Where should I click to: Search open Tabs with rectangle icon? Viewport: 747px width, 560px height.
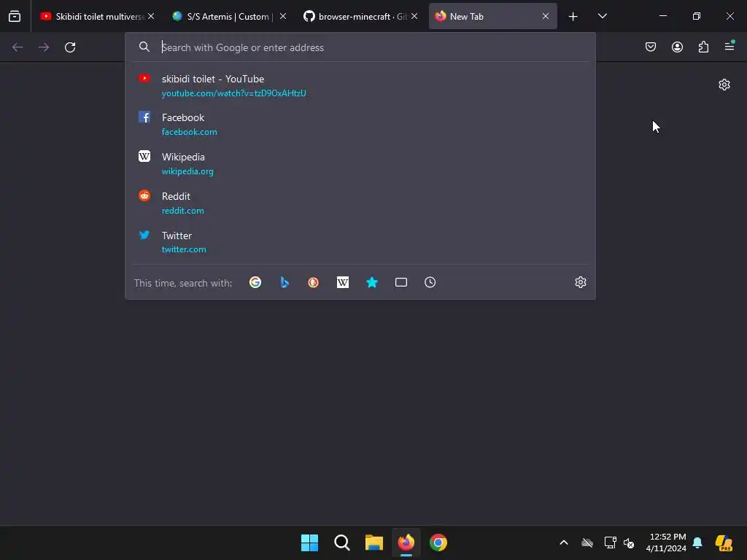pyautogui.click(x=401, y=282)
